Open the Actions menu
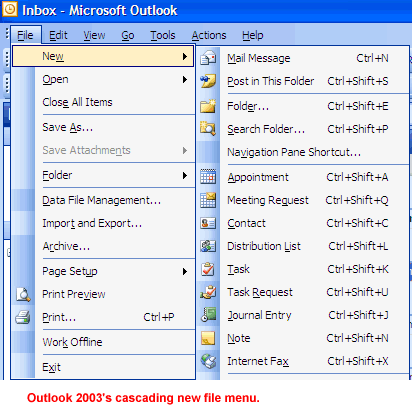The height and width of the screenshot is (405, 412). point(209,35)
